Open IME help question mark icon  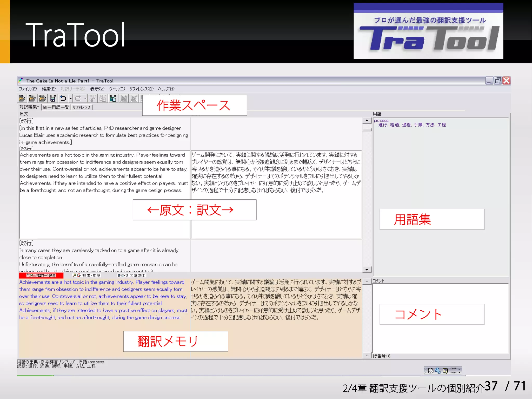(445, 371)
